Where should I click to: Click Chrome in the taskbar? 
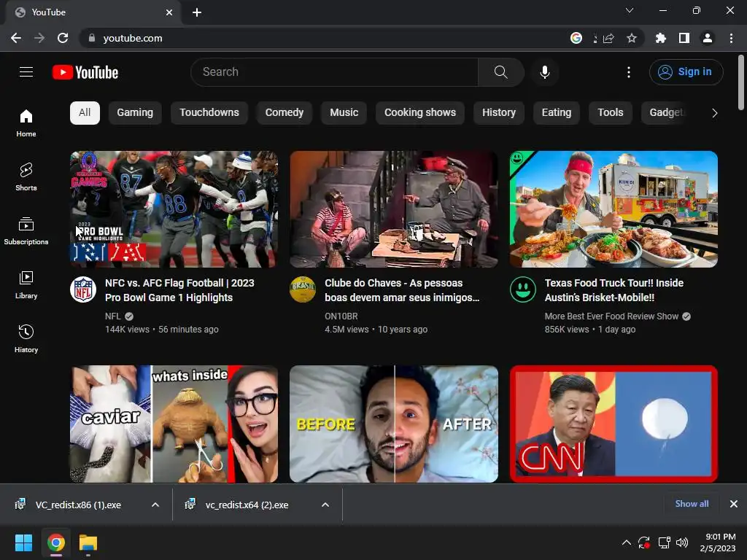pyautogui.click(x=55, y=542)
